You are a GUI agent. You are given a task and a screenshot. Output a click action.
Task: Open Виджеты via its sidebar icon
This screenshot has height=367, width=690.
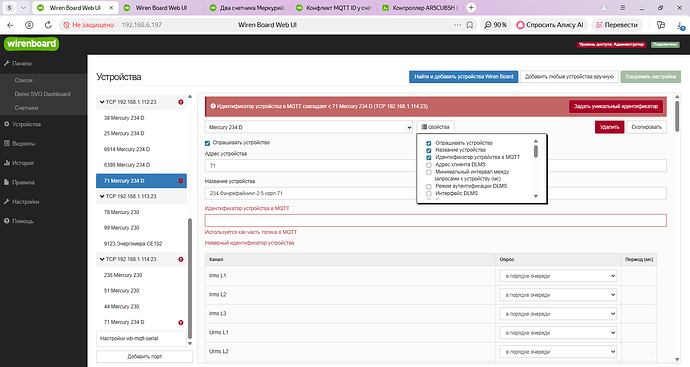pos(7,143)
